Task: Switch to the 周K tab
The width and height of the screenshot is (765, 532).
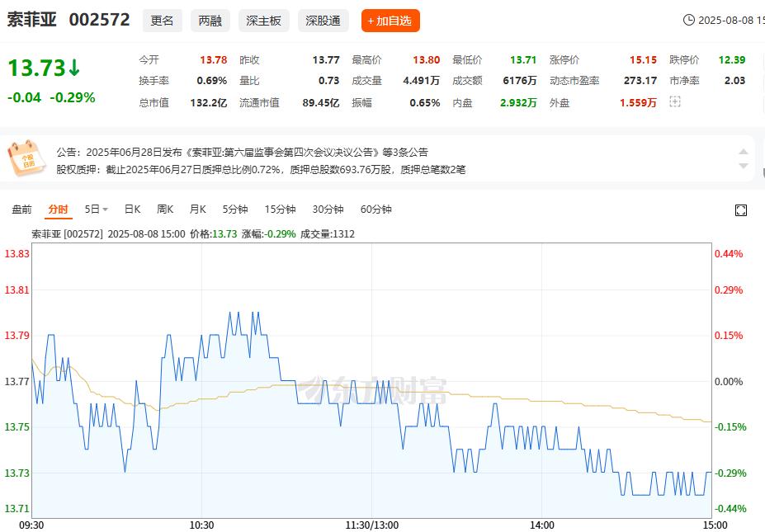Action: pyautogui.click(x=165, y=210)
